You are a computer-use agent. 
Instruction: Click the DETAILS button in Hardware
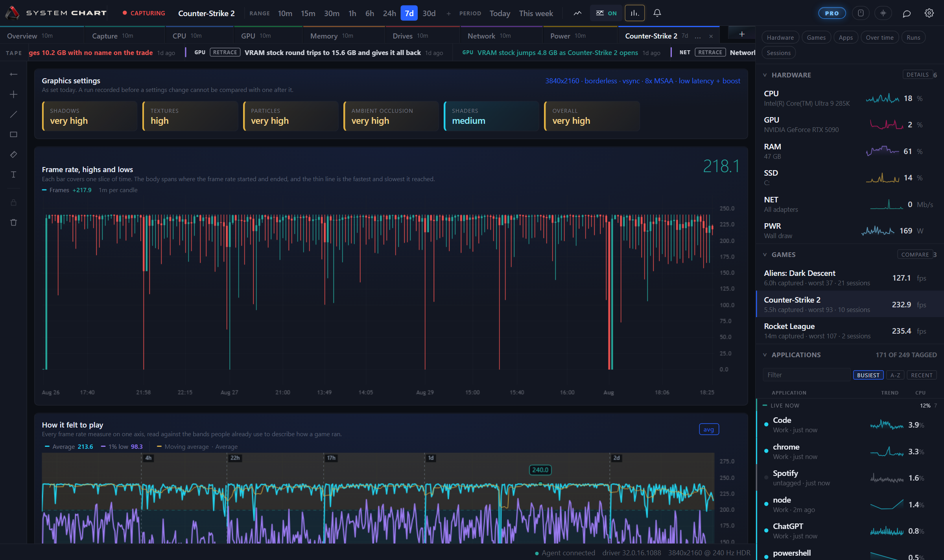click(918, 75)
